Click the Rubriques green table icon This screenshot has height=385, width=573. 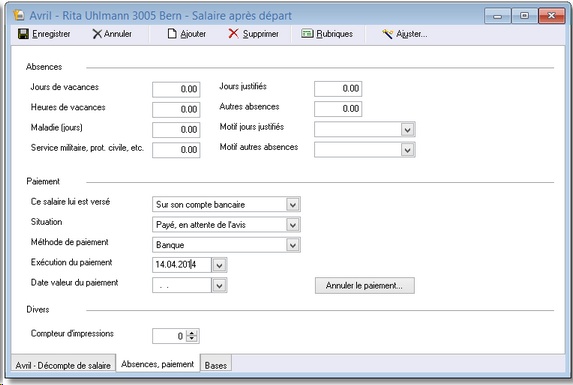click(307, 34)
